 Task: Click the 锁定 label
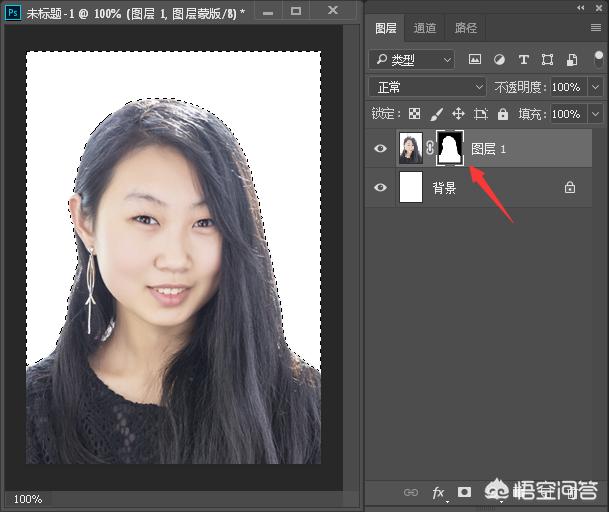[386, 114]
